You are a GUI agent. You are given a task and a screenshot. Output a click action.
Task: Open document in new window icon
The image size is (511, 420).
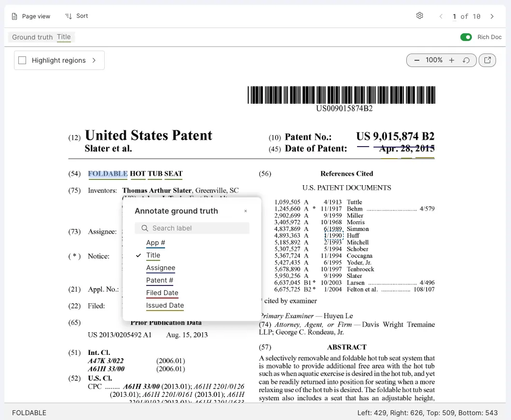(487, 60)
